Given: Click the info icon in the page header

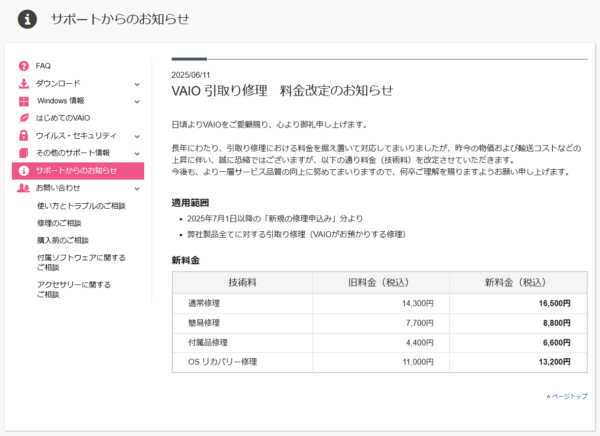Looking at the screenshot, I should 27,19.
